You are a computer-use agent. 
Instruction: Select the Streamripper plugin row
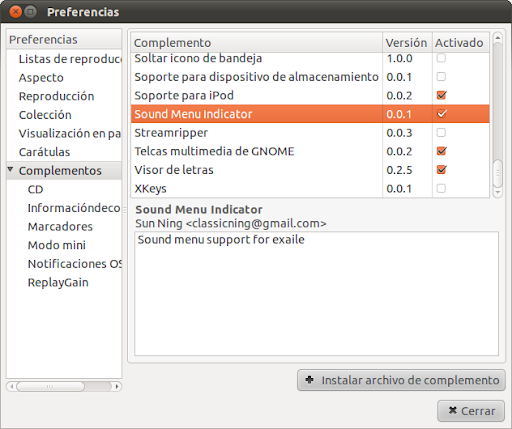coord(310,133)
